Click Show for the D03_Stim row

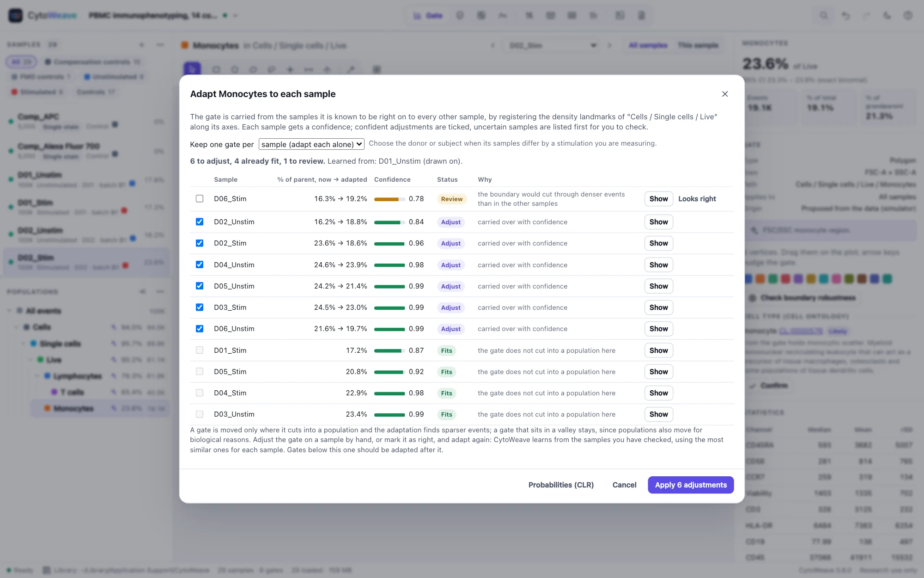point(658,307)
